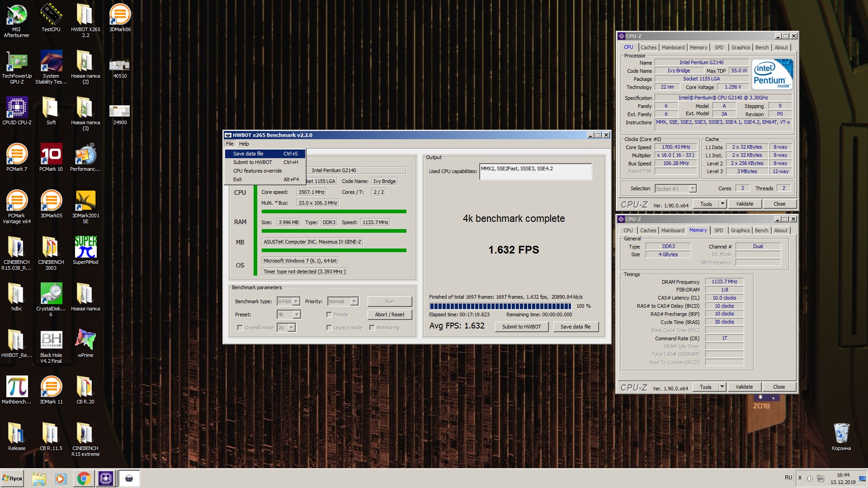This screenshot has width=868, height=488.
Task: Launch wPrime desktop icon
Action: tap(85, 343)
